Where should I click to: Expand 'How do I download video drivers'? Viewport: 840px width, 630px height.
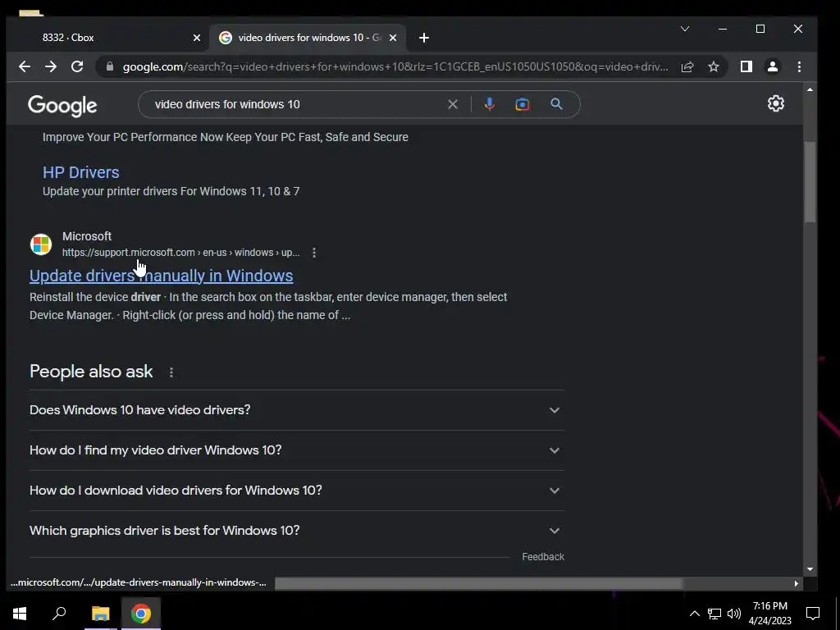click(x=297, y=491)
